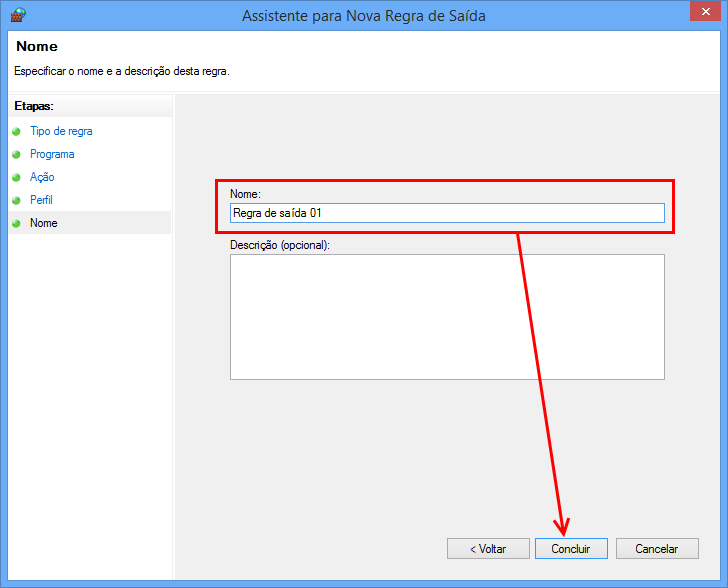This screenshot has height=588, width=728.
Task: Click the window title text
Action: tap(364, 16)
